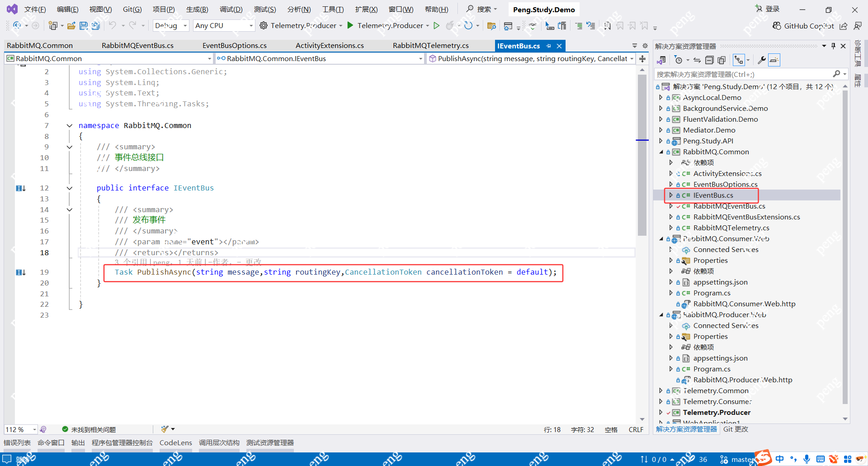Switch to the Git 更改 panel tab
868x466 pixels.
tap(736, 429)
